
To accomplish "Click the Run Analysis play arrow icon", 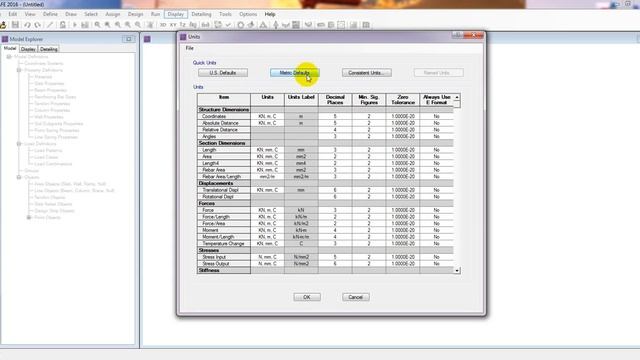I will [x=75, y=25].
